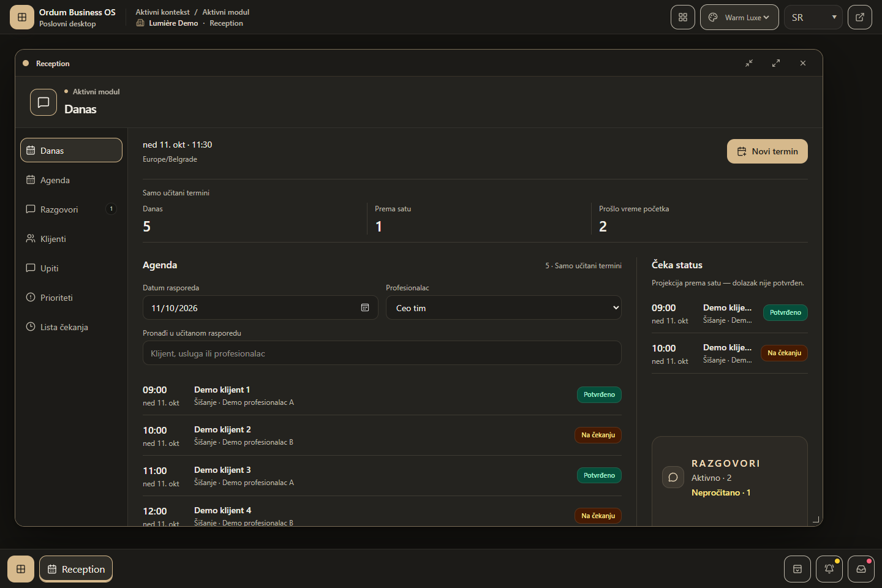Image resolution: width=882 pixels, height=588 pixels.
Task: Open the Demo klijent 1 appointment at 09:00
Action: [x=382, y=395]
